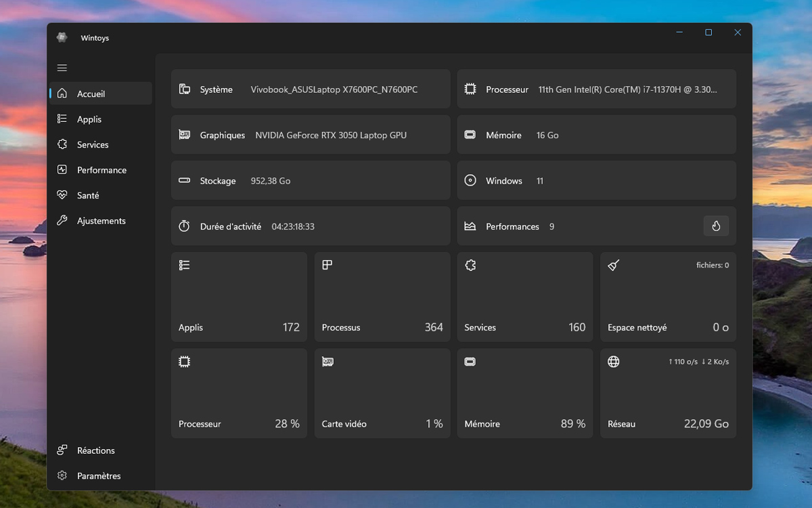Image resolution: width=812 pixels, height=508 pixels.
Task: Click the Processeur usage tile at 28 %
Action: [x=239, y=393]
